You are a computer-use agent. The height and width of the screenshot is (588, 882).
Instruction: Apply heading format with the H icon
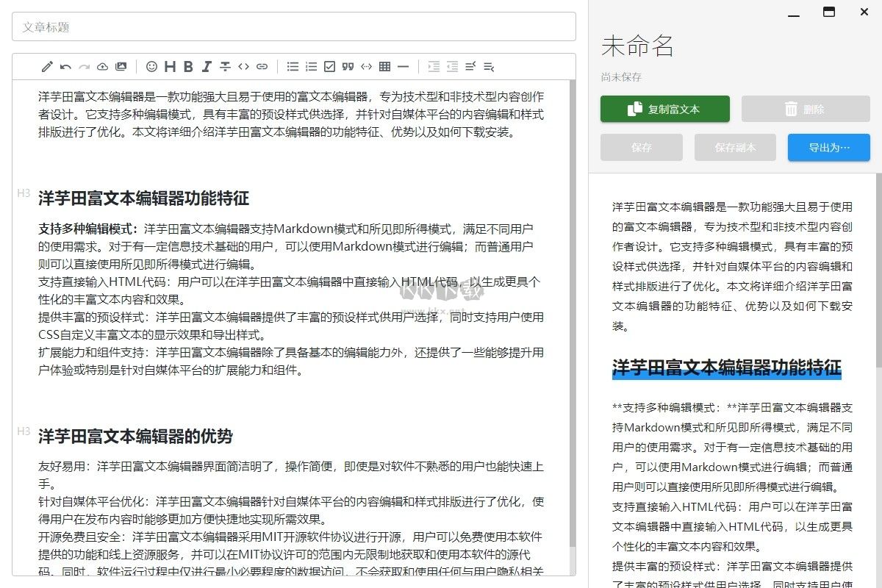[x=170, y=67]
